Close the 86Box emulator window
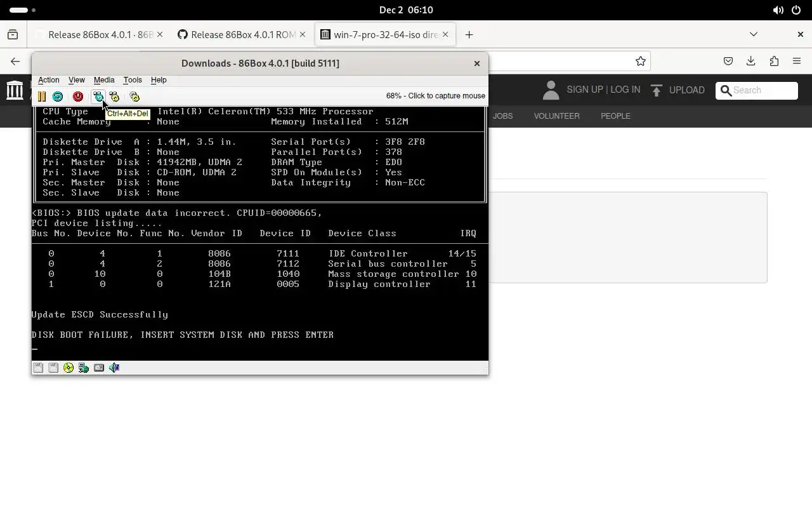 477,63
